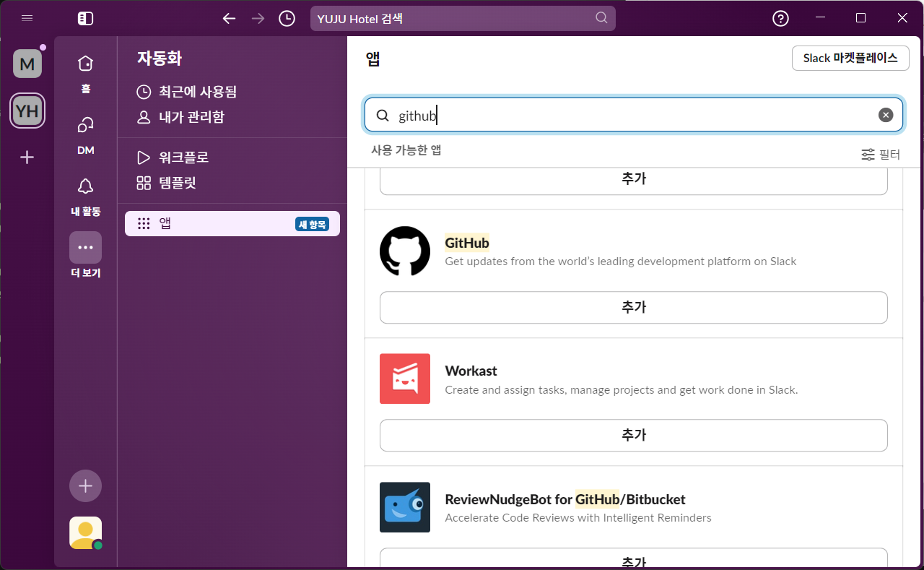Open the 필터 filter options
The width and height of the screenshot is (924, 570).
click(x=881, y=155)
